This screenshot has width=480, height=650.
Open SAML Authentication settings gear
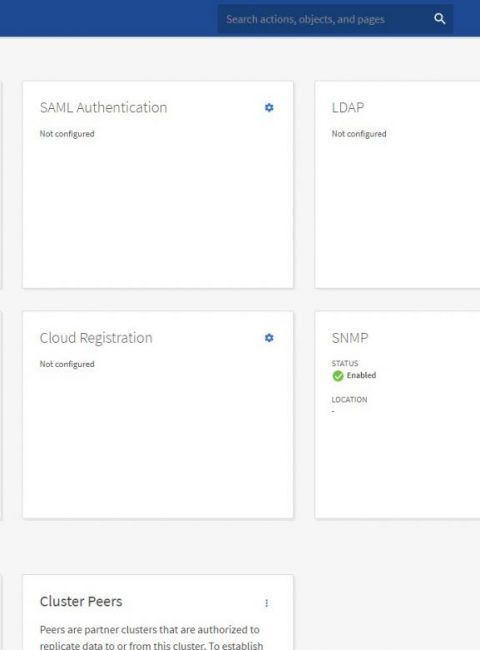pyautogui.click(x=269, y=107)
